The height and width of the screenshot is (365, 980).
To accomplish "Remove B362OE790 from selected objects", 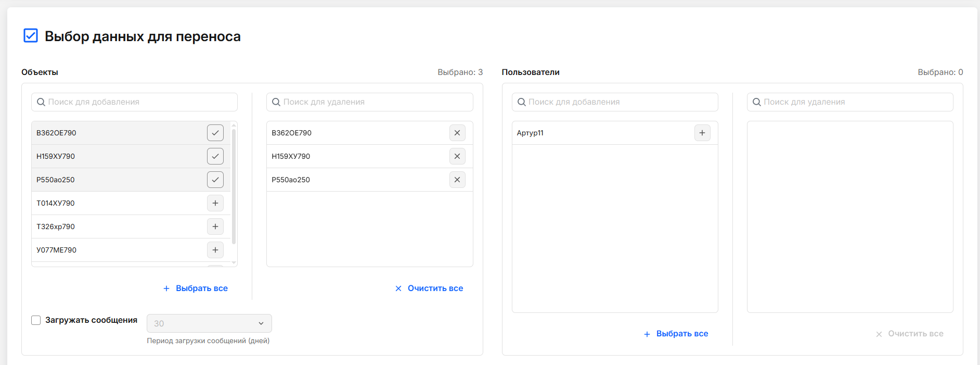I will click(457, 133).
